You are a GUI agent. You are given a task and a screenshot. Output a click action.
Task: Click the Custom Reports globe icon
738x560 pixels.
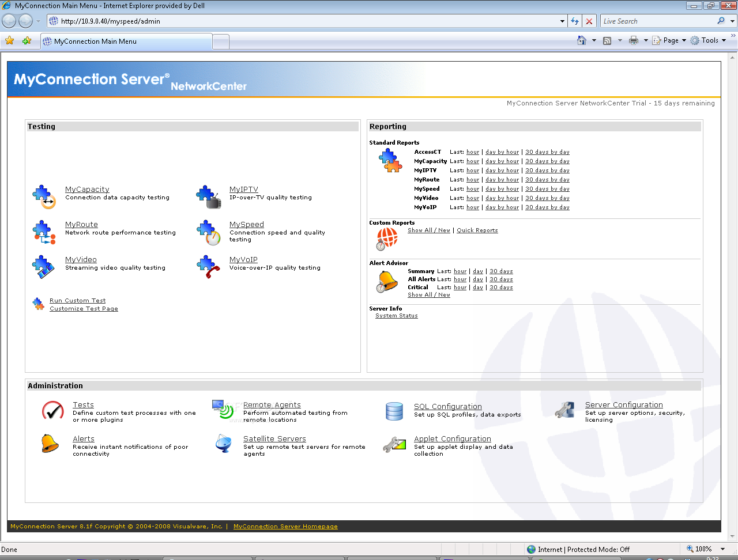[x=387, y=239]
